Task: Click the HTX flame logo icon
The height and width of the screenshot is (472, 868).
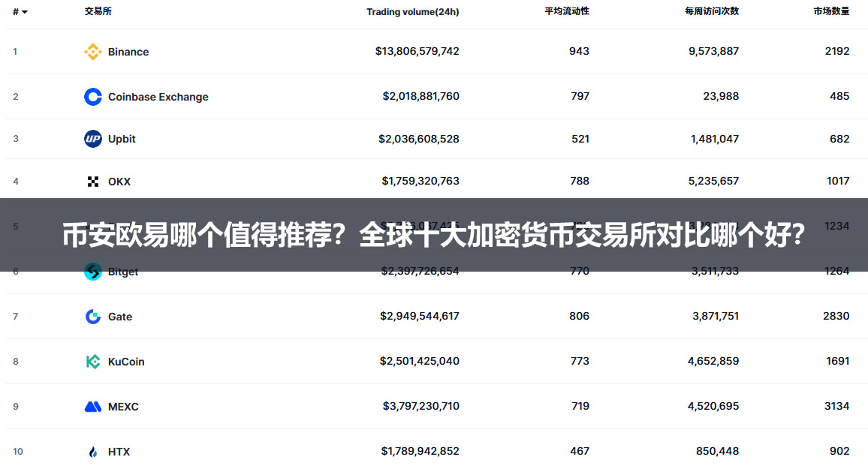Action: pos(93,452)
